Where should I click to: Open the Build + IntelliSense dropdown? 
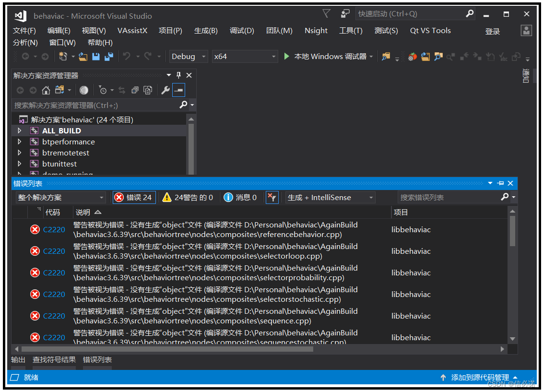(331, 197)
